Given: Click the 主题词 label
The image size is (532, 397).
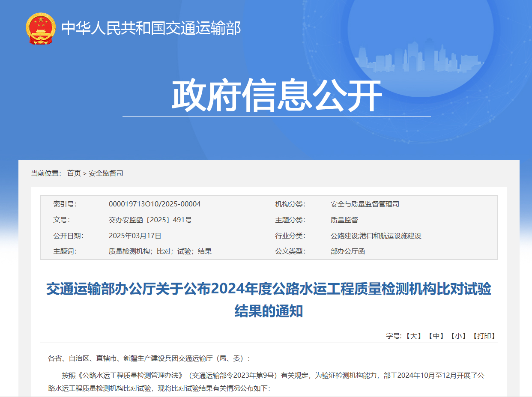Looking at the screenshot, I should click(65, 251).
